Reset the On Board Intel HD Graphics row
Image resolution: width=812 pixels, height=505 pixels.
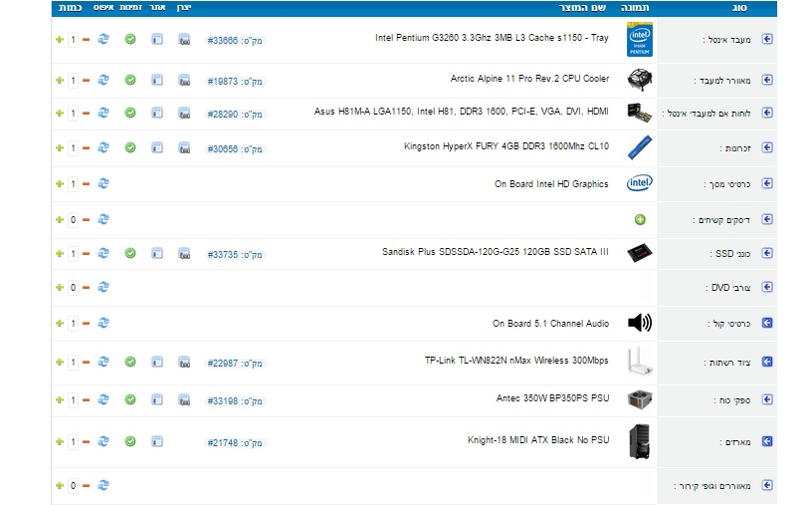[103, 184]
